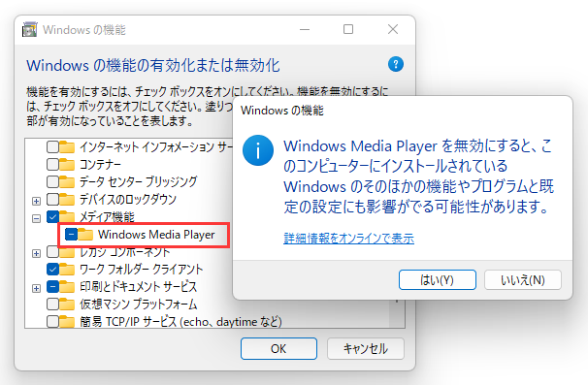Click the folder icon beside メディア機能
The height and width of the screenshot is (385, 588).
[x=67, y=216]
